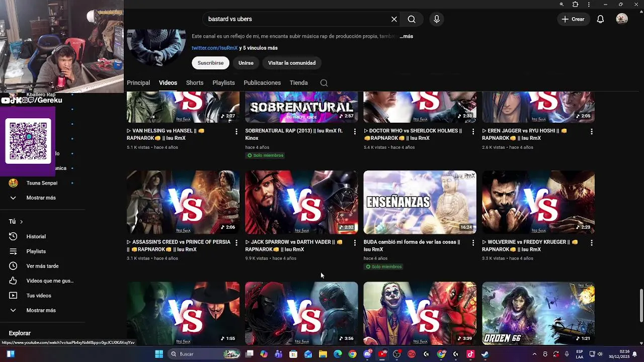Click Visitar la comunidad button
Screen dimensions: 644x362
tap(292, 63)
